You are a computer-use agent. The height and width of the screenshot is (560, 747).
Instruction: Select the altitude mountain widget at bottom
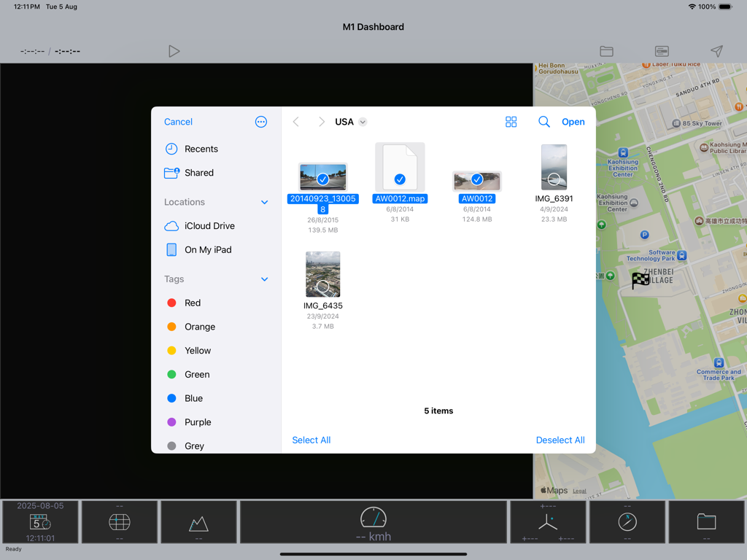click(x=198, y=521)
